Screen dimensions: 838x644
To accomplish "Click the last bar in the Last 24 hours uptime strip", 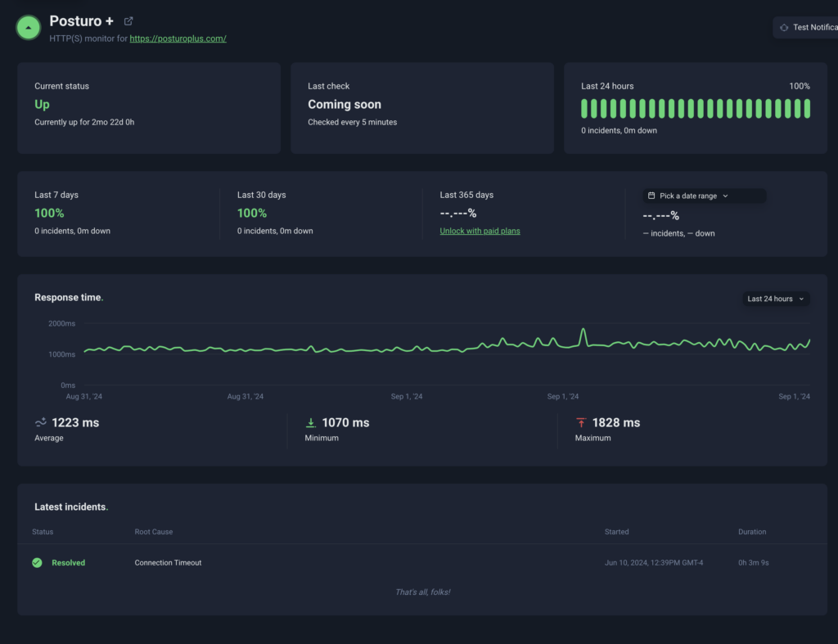I will [807, 109].
